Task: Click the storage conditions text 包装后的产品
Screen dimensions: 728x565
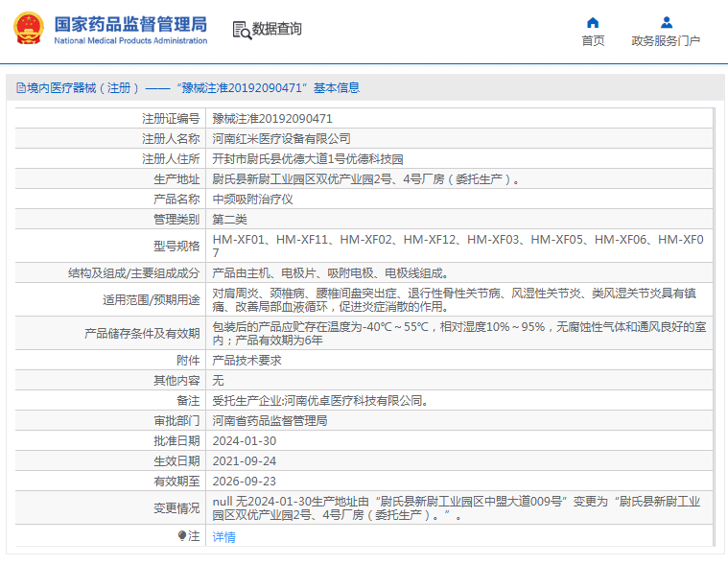Action: [x=459, y=333]
